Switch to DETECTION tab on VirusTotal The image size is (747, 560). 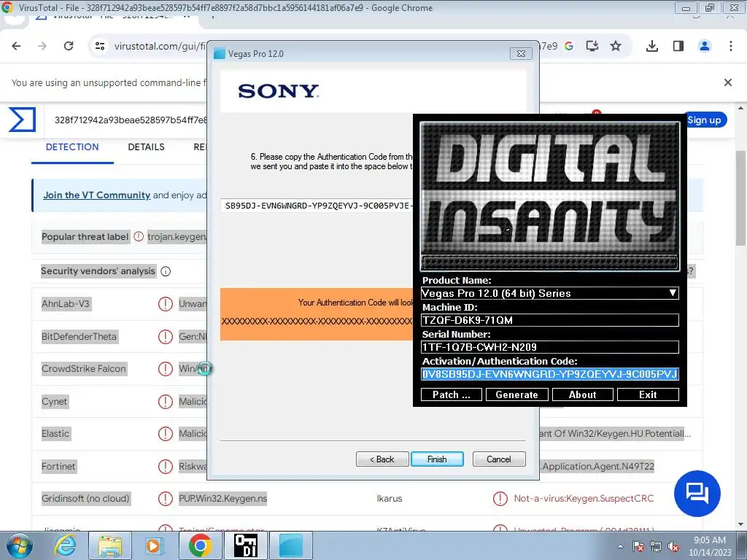72,147
